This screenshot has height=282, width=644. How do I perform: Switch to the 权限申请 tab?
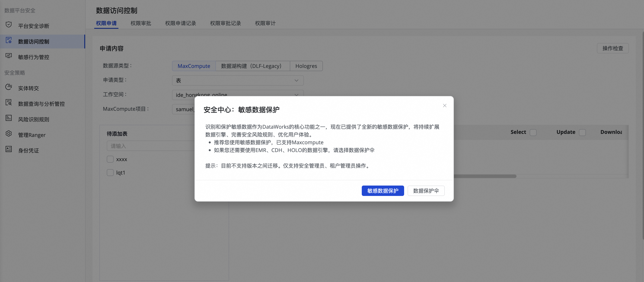tap(106, 23)
